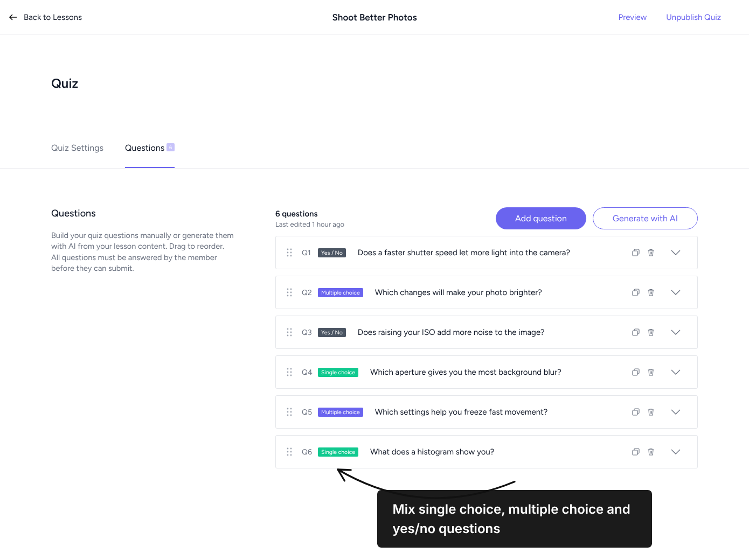This screenshot has width=749, height=560.
Task: Click drag handle for Q6
Action: (x=289, y=452)
